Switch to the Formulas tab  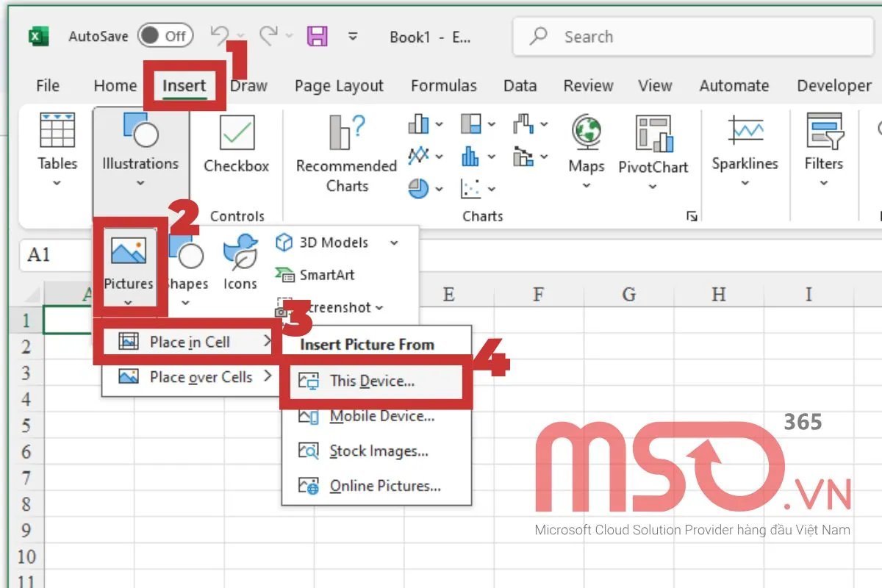coord(444,85)
